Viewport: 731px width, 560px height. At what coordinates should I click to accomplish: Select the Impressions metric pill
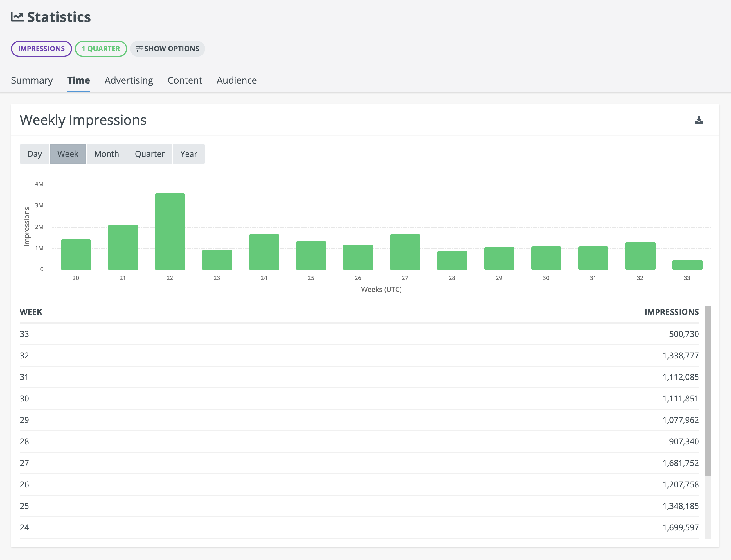[x=41, y=49]
